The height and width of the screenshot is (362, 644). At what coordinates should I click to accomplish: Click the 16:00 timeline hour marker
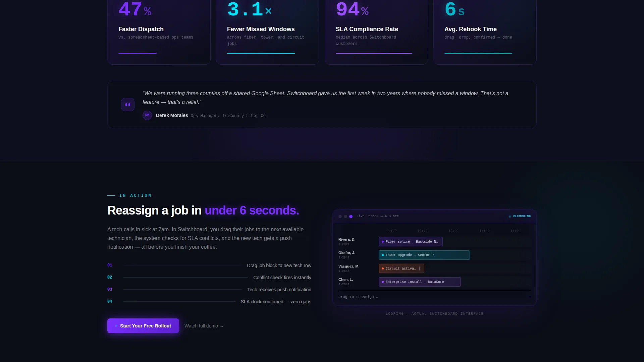click(516, 231)
